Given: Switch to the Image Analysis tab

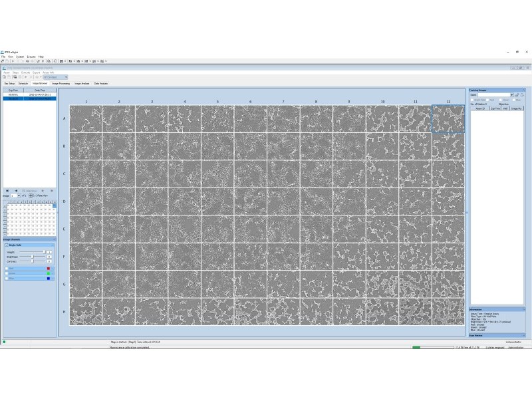Looking at the screenshot, I should [82, 84].
